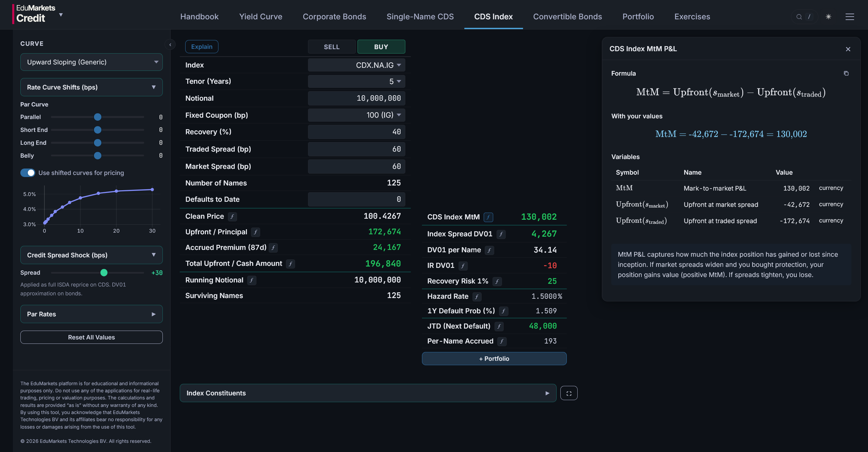Toggle light/dark theme sun icon
Image resolution: width=868 pixels, height=452 pixels.
828,17
